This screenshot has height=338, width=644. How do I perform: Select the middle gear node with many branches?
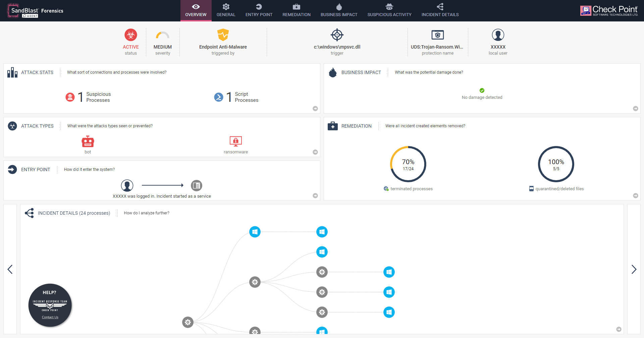point(255,282)
